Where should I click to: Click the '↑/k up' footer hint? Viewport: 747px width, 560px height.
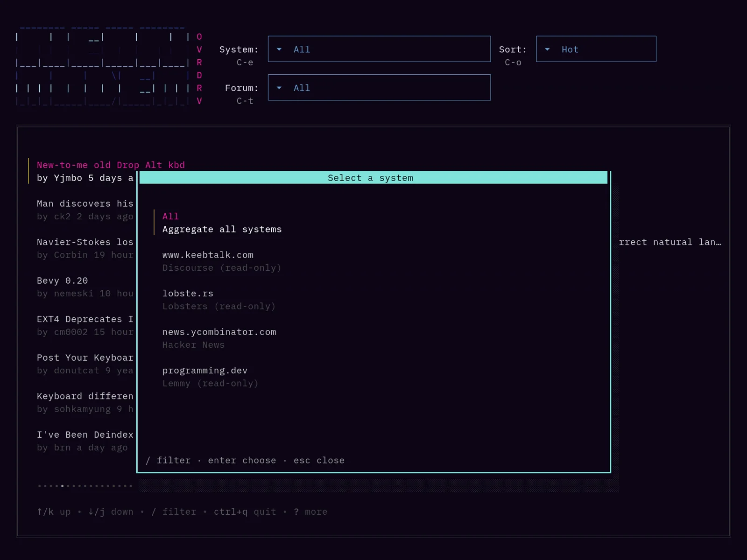pos(54,511)
